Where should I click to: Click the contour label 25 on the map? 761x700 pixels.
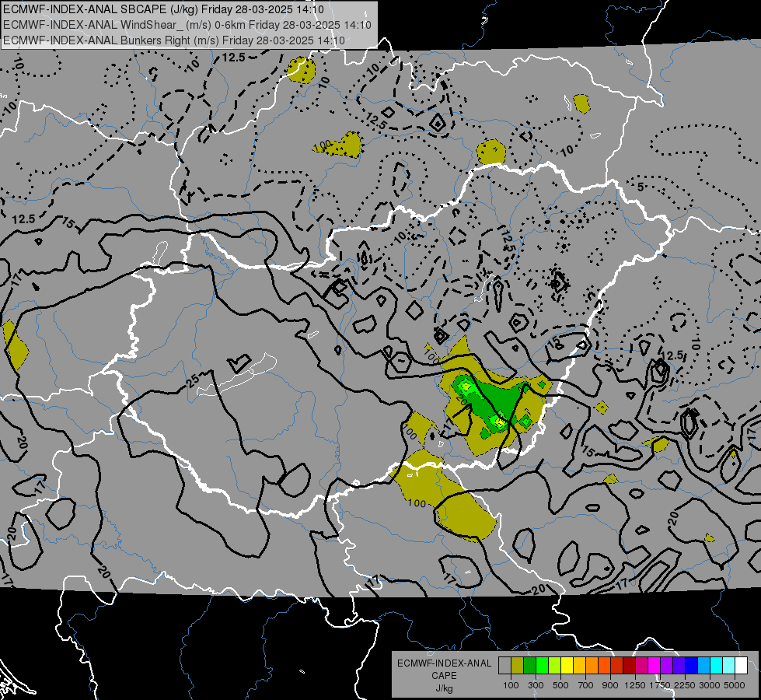tap(193, 381)
